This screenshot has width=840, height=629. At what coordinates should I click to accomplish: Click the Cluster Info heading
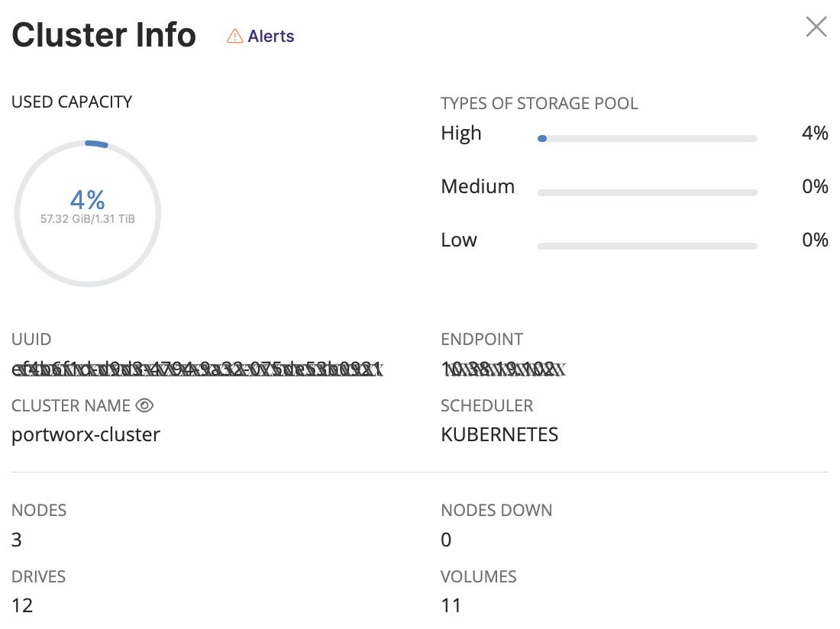(x=104, y=35)
